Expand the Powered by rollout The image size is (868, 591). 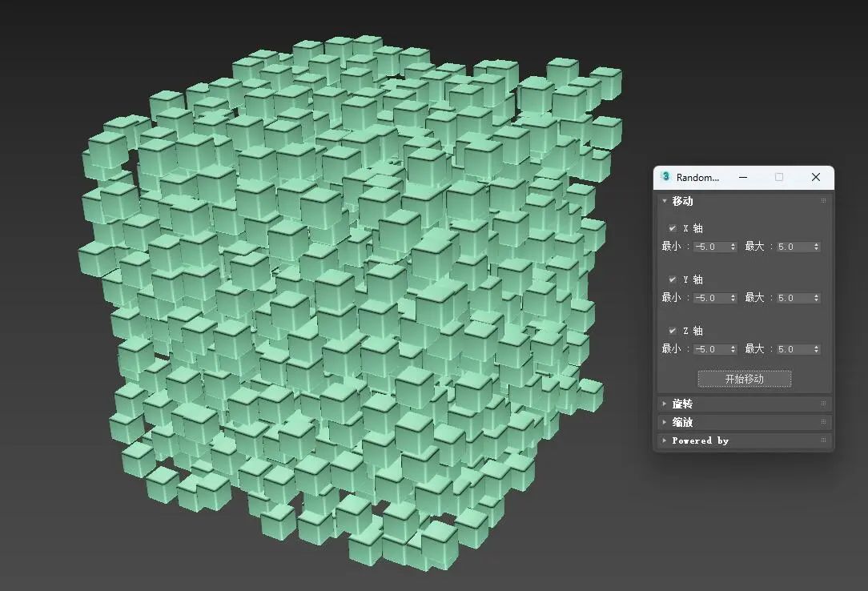pos(665,440)
